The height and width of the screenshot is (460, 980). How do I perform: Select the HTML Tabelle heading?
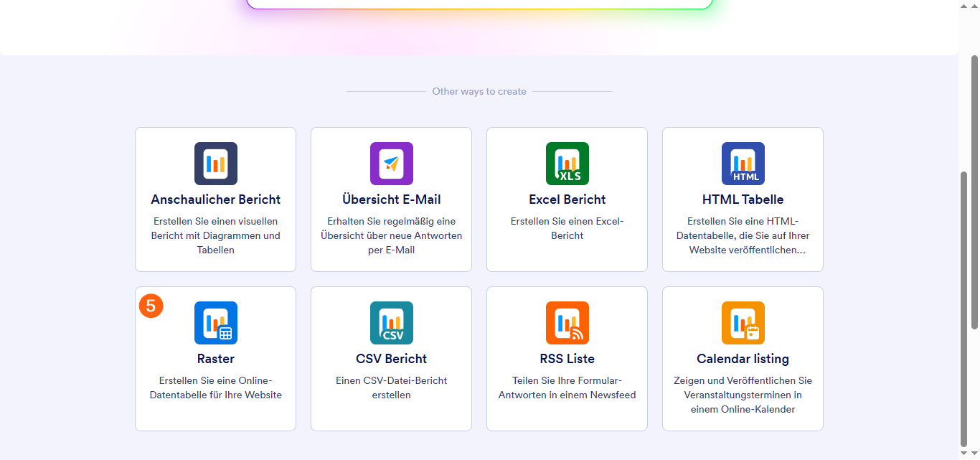coord(743,200)
